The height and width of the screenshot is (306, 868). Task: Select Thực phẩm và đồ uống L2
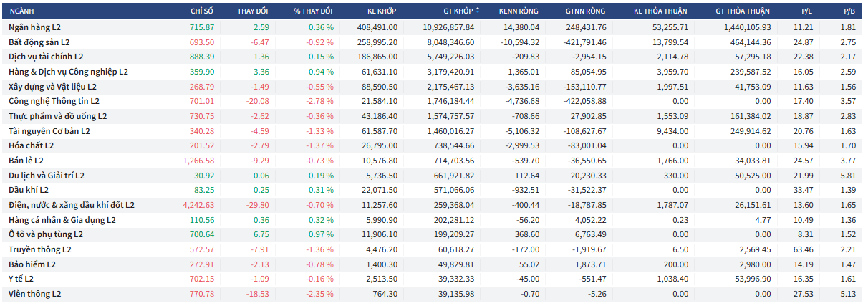click(57, 116)
